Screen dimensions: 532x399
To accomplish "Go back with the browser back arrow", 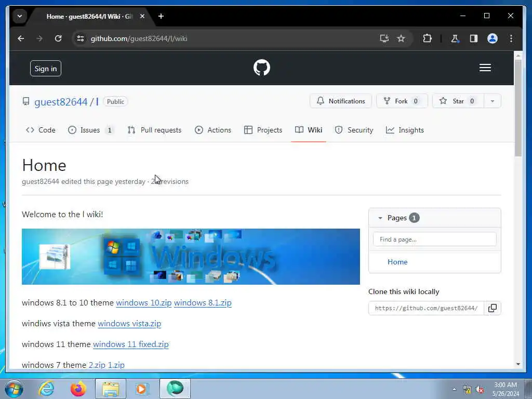I will point(21,38).
